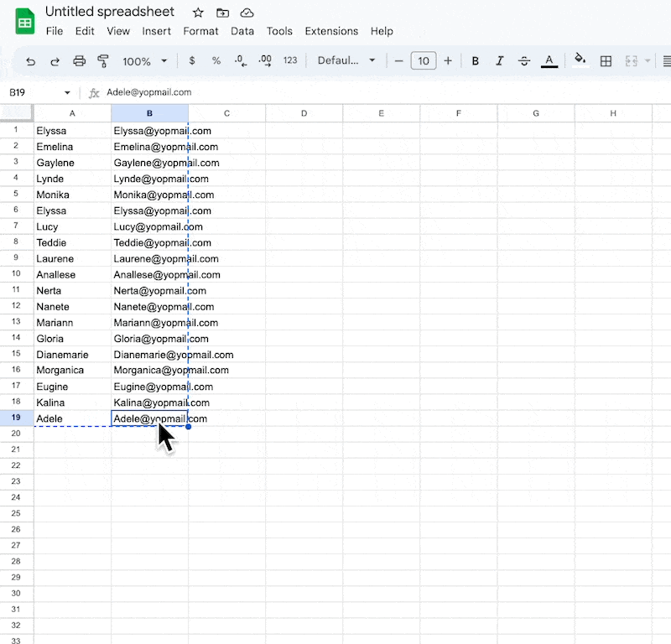This screenshot has width=671, height=644.
Task: Select cell Eugine@yopmail.com
Action: (149, 387)
